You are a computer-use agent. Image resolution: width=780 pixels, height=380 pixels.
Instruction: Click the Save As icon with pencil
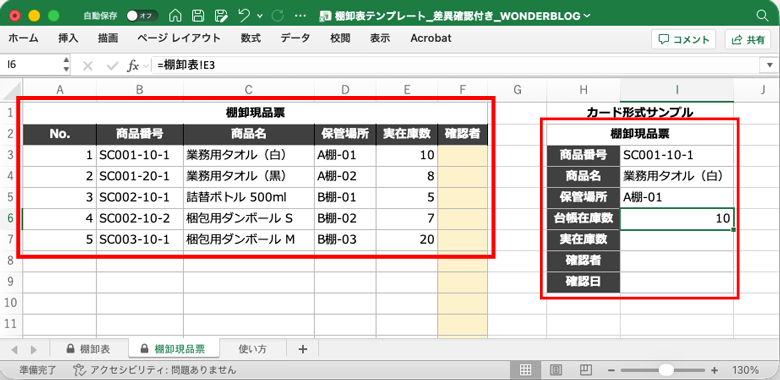pyautogui.click(x=222, y=15)
